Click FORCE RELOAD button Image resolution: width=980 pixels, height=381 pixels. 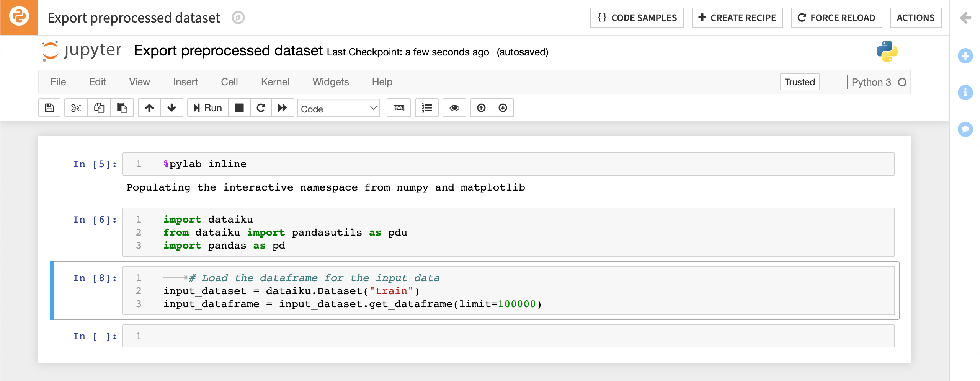point(836,18)
